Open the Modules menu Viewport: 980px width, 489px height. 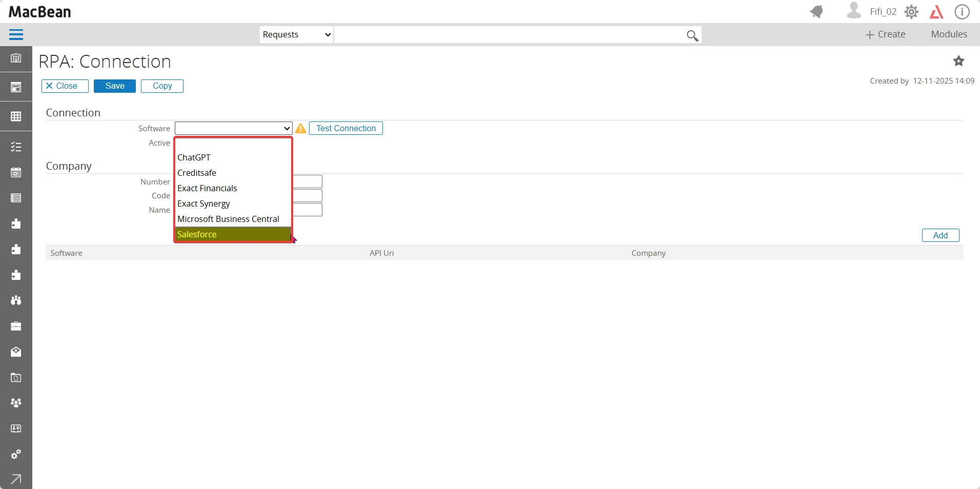click(x=949, y=34)
